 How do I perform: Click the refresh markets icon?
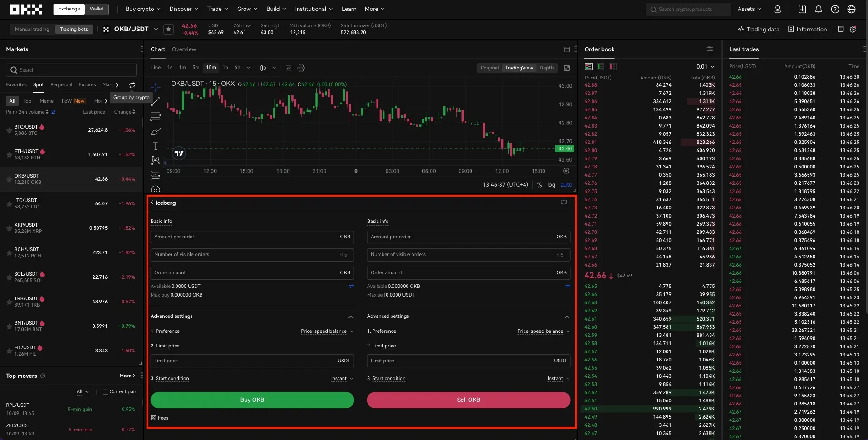tap(132, 85)
